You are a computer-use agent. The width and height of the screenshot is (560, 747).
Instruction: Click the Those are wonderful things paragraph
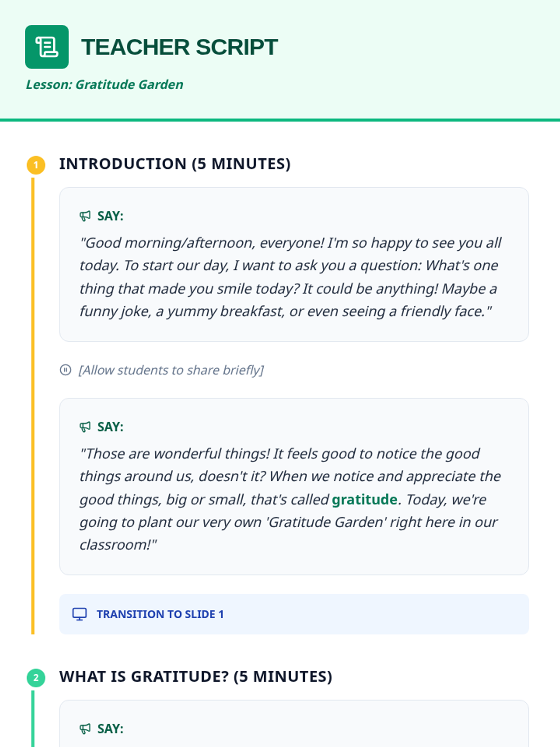290,499
